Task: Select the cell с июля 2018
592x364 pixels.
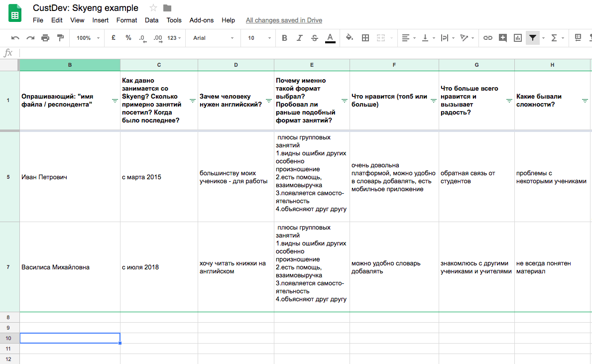Action: point(159,267)
